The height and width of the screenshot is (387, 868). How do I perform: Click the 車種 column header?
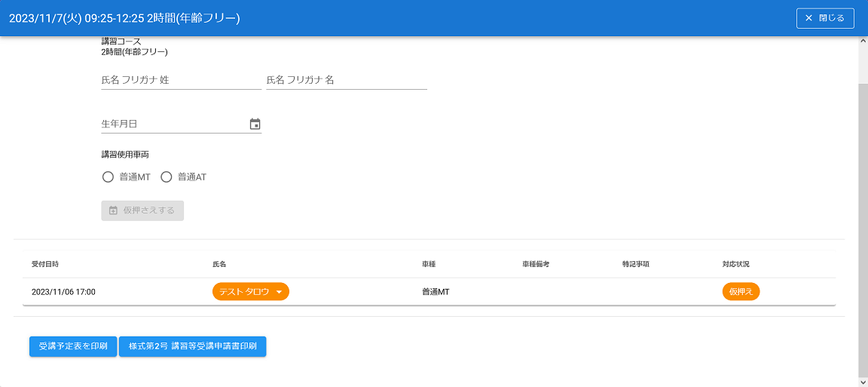(x=429, y=265)
